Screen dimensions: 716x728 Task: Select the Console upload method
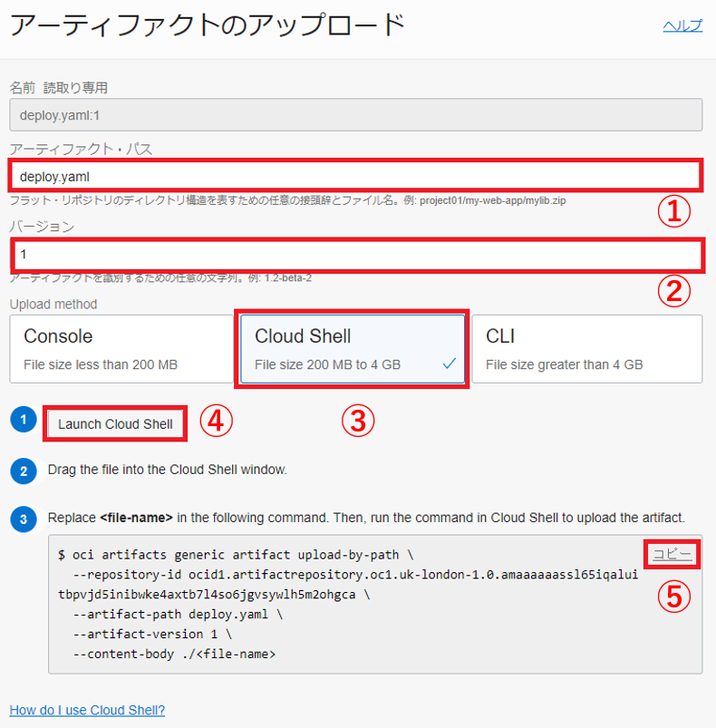[121, 349]
